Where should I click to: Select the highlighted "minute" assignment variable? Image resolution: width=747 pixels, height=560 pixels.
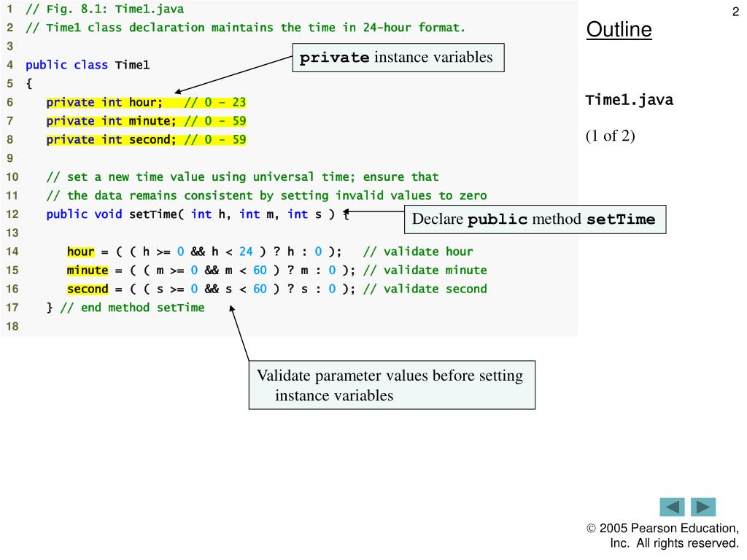pyautogui.click(x=88, y=271)
